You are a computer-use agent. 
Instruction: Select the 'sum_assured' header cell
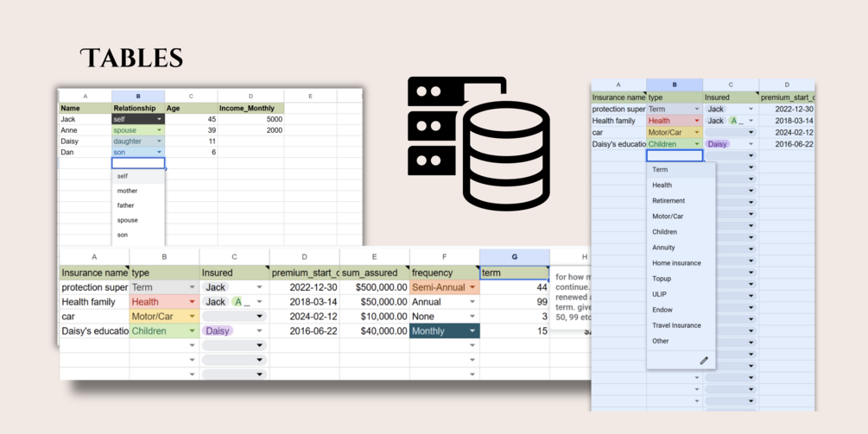(375, 274)
